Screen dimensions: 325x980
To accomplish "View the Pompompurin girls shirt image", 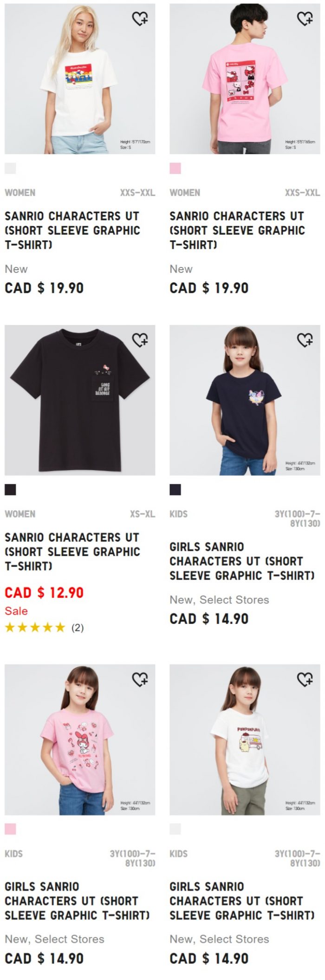I will [x=245, y=740].
